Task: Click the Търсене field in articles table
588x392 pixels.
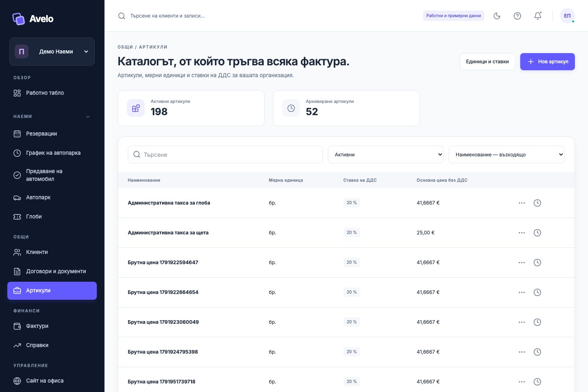Action: coord(225,155)
